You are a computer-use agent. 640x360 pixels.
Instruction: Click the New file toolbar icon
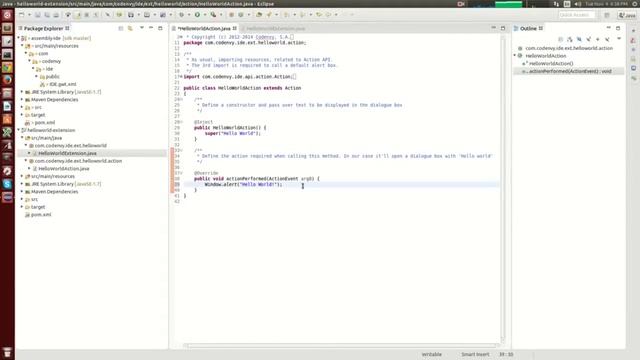pyautogui.click(x=21, y=15)
